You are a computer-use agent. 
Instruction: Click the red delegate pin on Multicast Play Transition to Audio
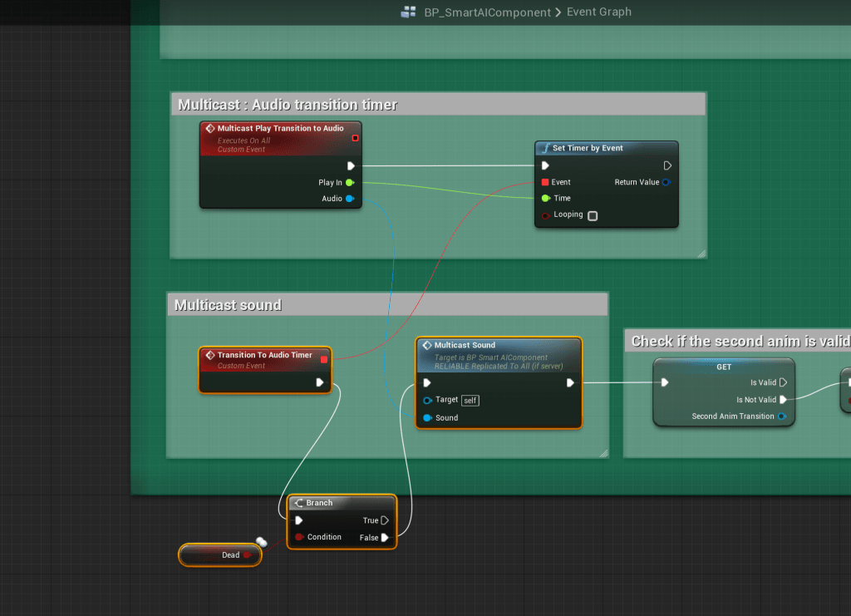point(355,138)
